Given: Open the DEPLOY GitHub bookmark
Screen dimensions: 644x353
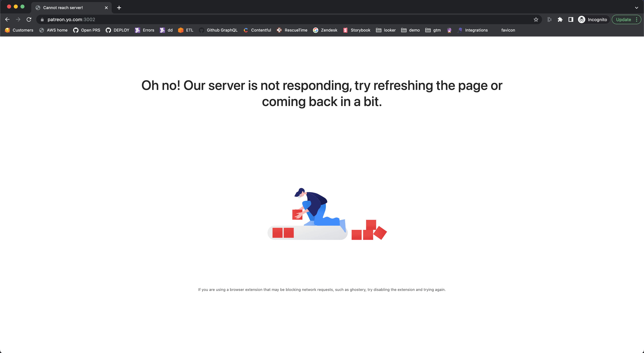Looking at the screenshot, I should click(x=118, y=30).
